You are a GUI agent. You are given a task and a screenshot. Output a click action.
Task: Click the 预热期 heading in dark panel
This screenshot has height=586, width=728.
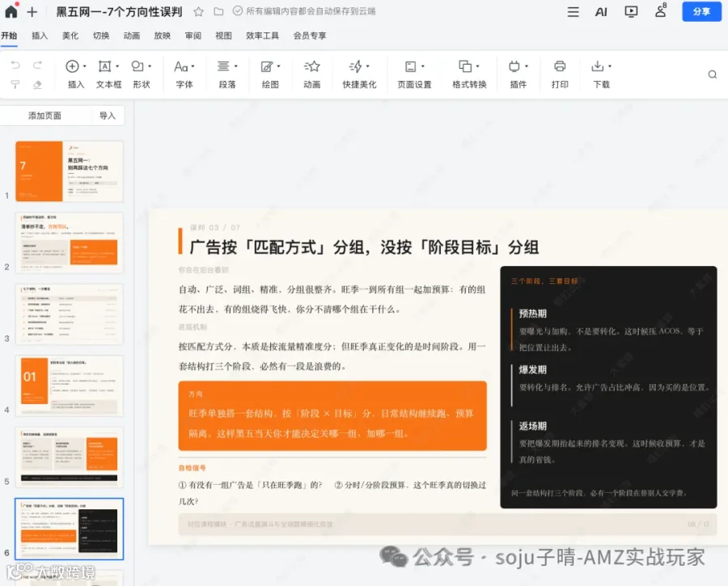click(532, 314)
